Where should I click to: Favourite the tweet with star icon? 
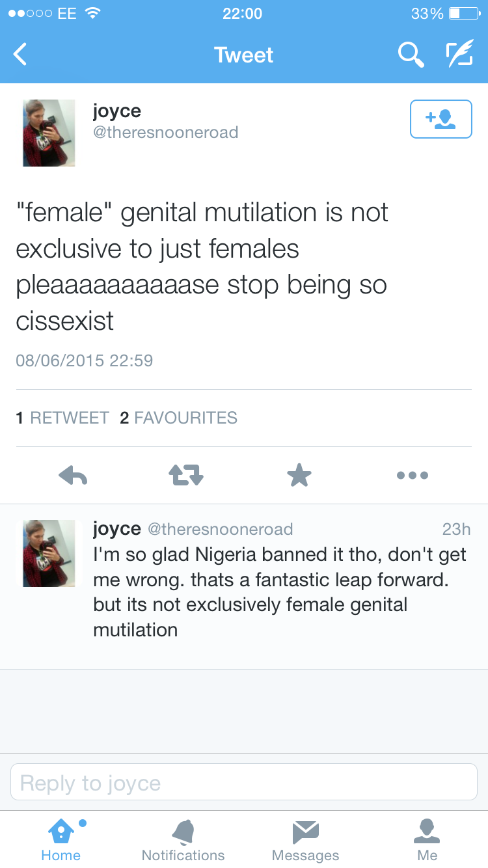[x=299, y=476]
